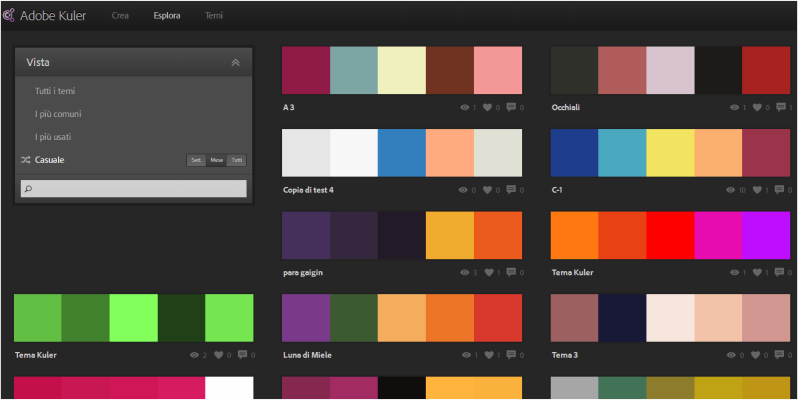This screenshot has height=400, width=798.
Task: Select the Sett. time filter
Action: pos(196,160)
